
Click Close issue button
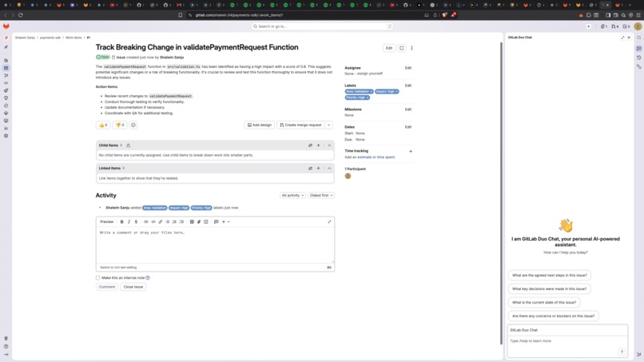coord(133,287)
